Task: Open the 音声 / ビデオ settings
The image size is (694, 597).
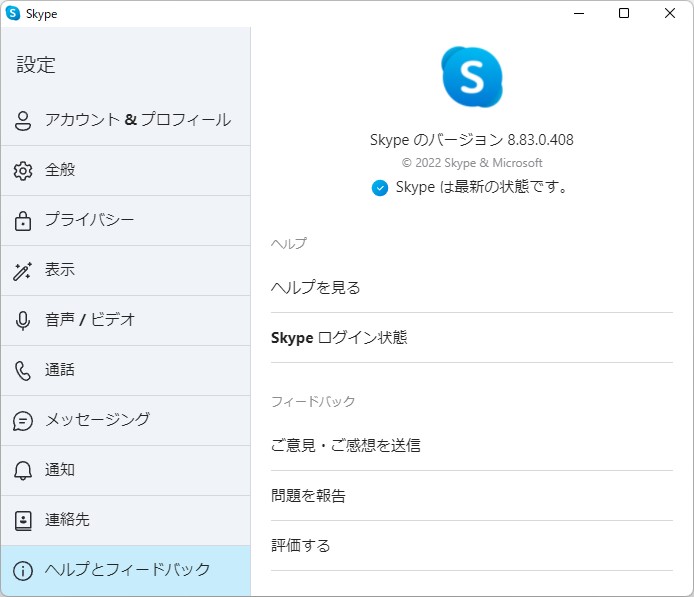Action: coord(126,321)
